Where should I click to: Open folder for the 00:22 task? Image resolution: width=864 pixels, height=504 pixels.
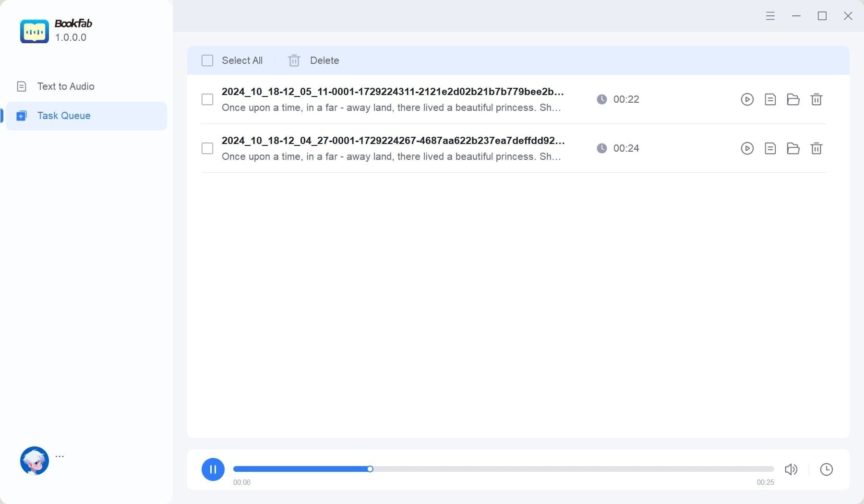[793, 99]
